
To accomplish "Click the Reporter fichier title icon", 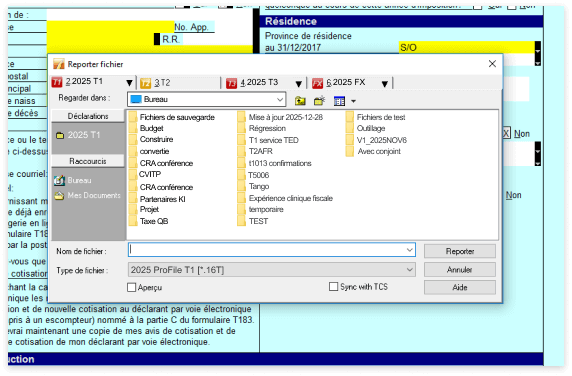I will (x=59, y=64).
